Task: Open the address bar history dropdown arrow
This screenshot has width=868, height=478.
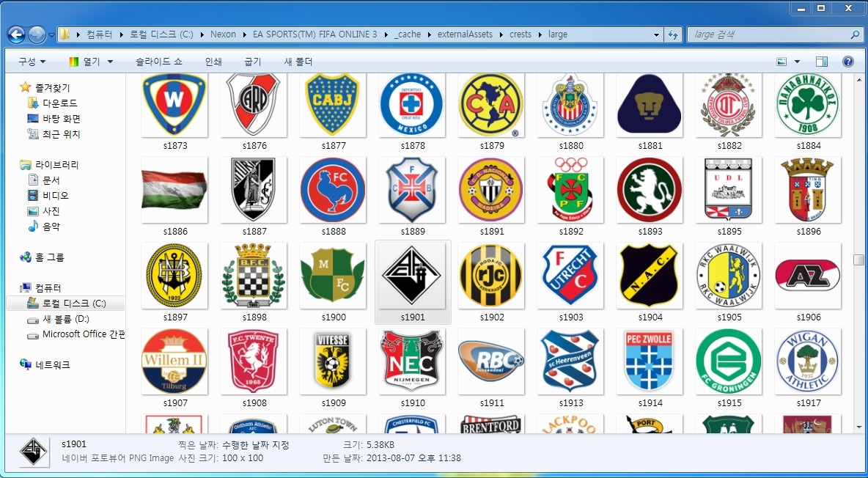Action: [657, 34]
